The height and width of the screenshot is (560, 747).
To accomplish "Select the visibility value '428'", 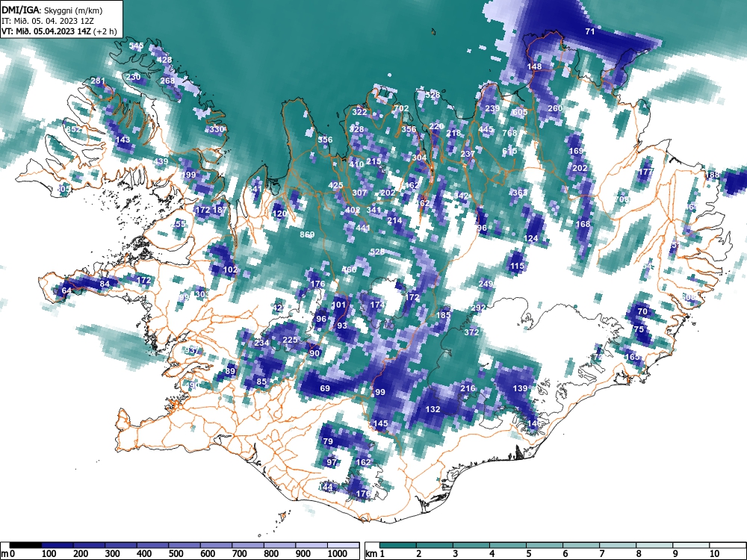I will [x=164, y=60].
